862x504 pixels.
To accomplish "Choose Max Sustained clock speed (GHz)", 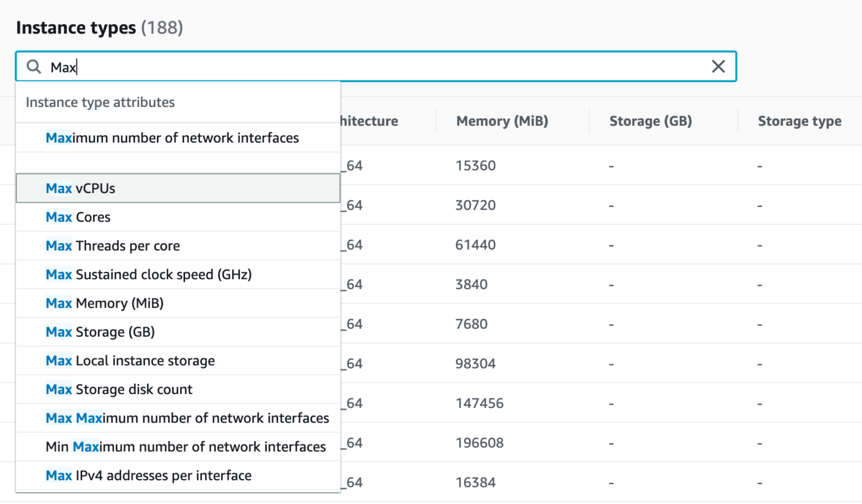I will click(148, 275).
